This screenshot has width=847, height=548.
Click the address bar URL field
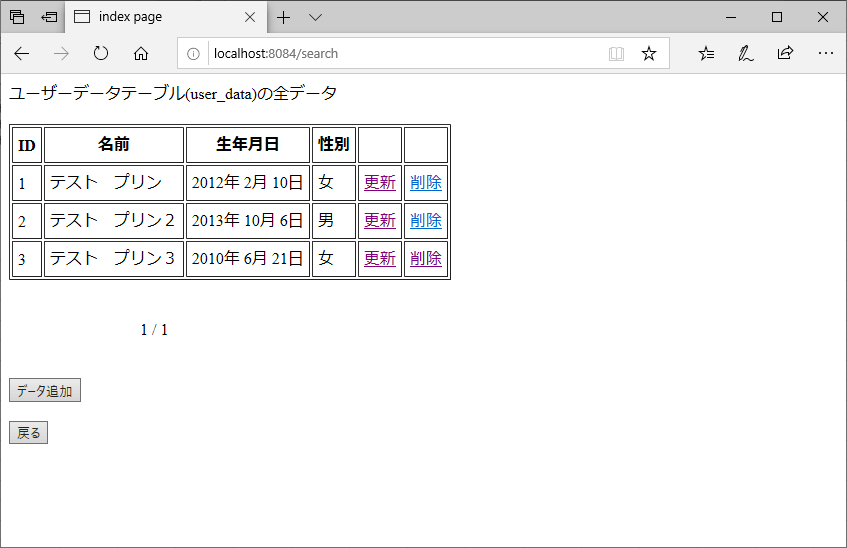pyautogui.click(x=400, y=54)
